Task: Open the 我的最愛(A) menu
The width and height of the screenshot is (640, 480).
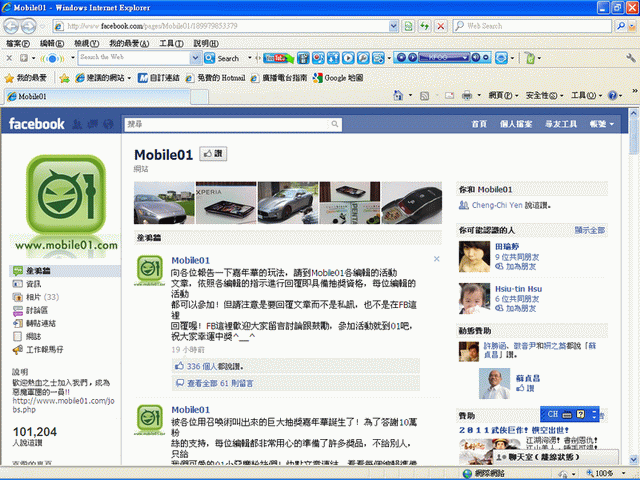Action: pos(129,43)
